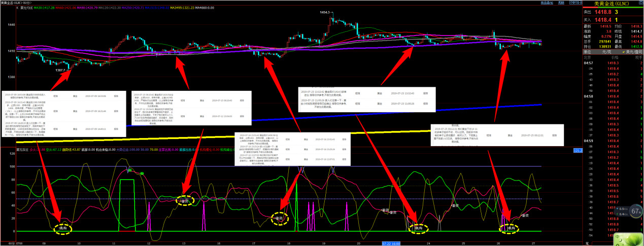Click the 单位 label in the quote panel
Screen dimensions: 644x246
click(x=587, y=52)
